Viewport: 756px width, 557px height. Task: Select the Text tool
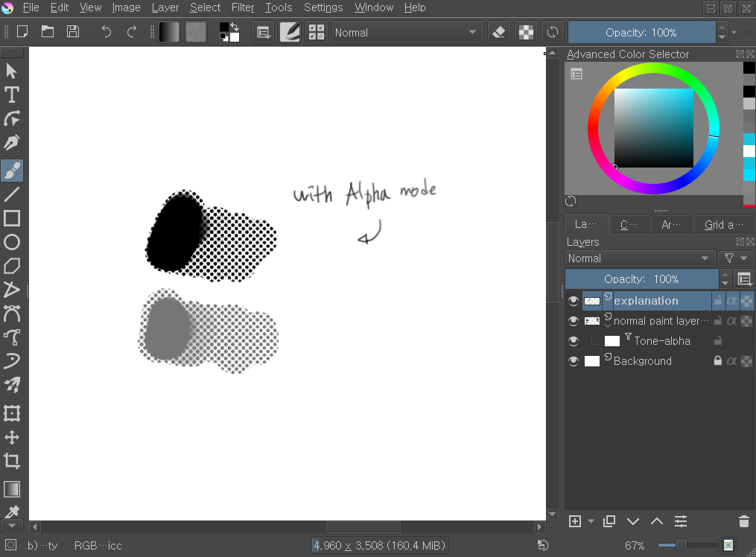(12, 95)
